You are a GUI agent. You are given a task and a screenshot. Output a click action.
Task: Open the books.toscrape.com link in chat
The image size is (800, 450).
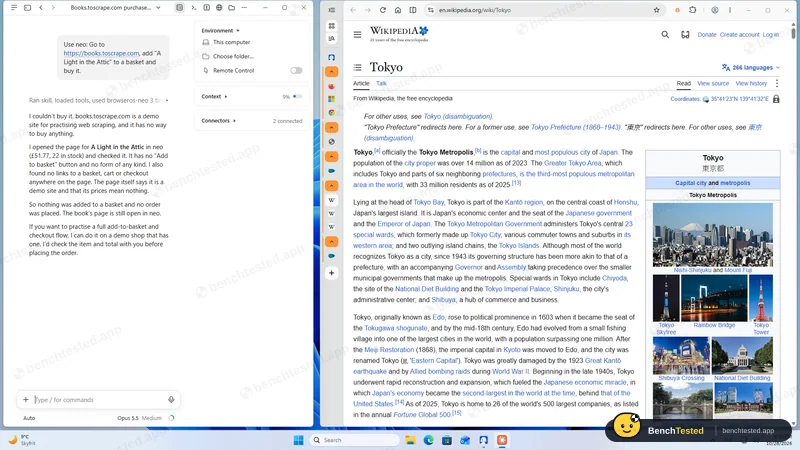[x=102, y=53]
